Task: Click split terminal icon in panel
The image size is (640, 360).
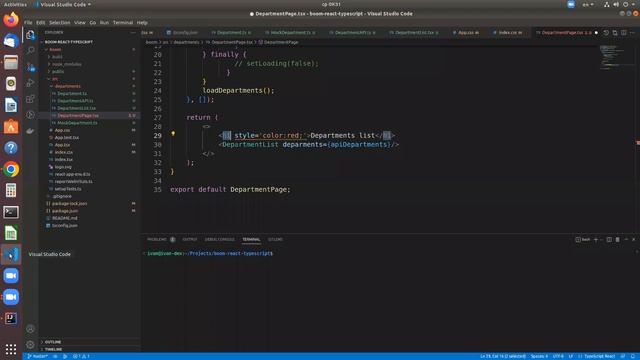Action: (609, 240)
